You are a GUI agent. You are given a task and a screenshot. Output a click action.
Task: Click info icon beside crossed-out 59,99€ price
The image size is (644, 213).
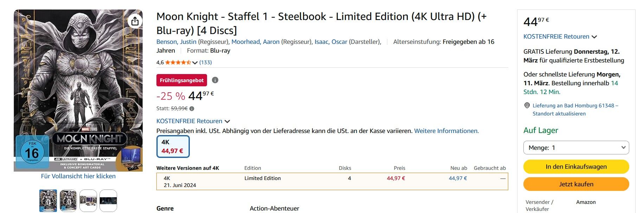click(x=192, y=109)
